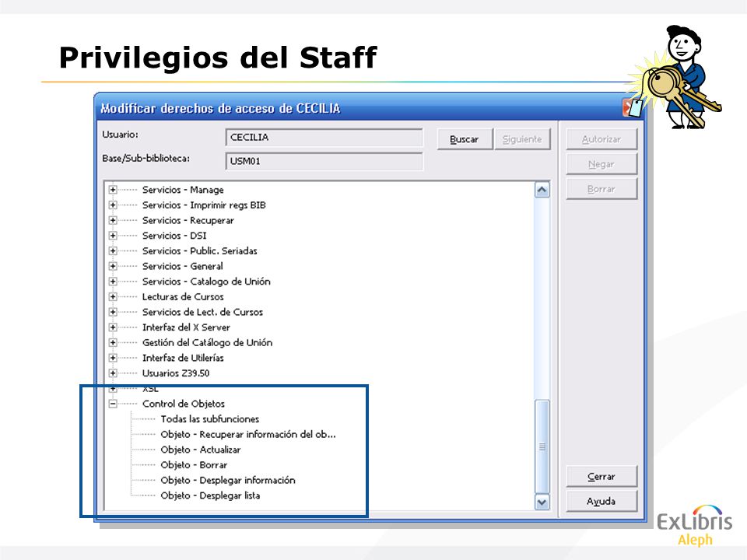
Task: Select Objeto - Desplegar lista entry
Action: (210, 495)
